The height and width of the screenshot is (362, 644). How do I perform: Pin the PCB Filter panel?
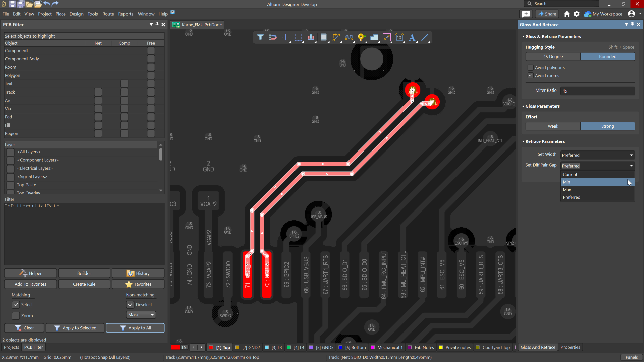coord(157,24)
